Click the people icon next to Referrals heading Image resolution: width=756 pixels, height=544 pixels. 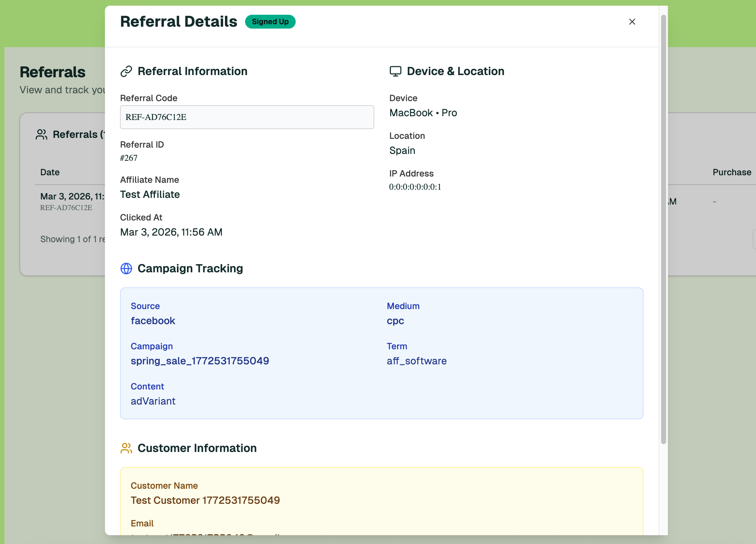click(x=41, y=134)
